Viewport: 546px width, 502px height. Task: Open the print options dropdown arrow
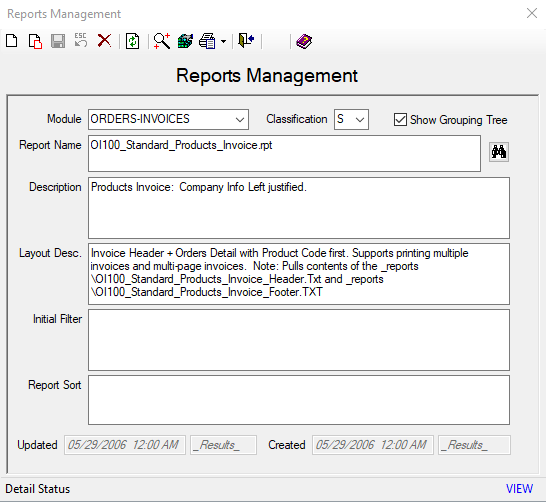(223, 42)
